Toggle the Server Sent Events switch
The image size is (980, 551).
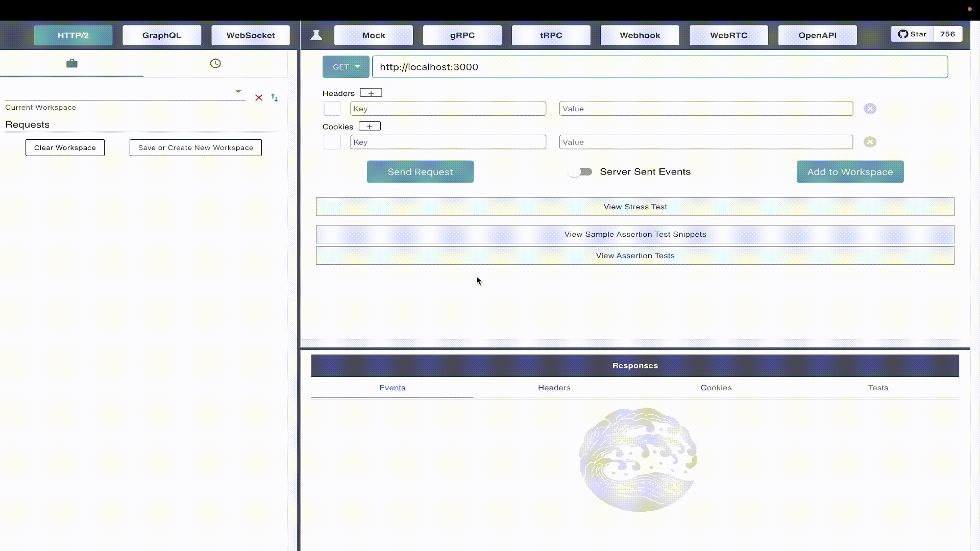pos(580,171)
